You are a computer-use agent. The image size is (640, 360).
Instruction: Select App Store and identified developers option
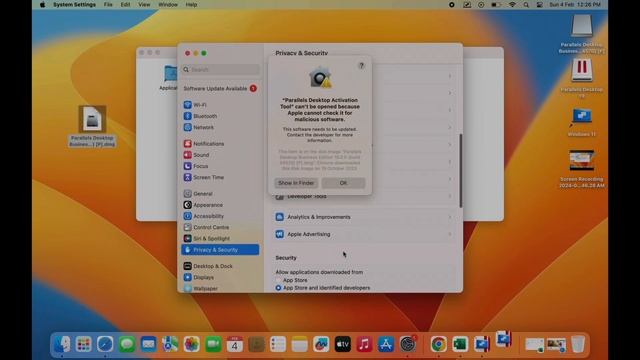278,288
